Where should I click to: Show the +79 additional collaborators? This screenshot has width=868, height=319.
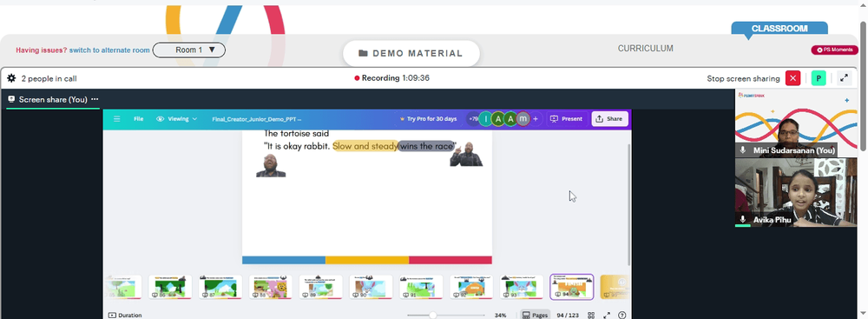click(473, 119)
